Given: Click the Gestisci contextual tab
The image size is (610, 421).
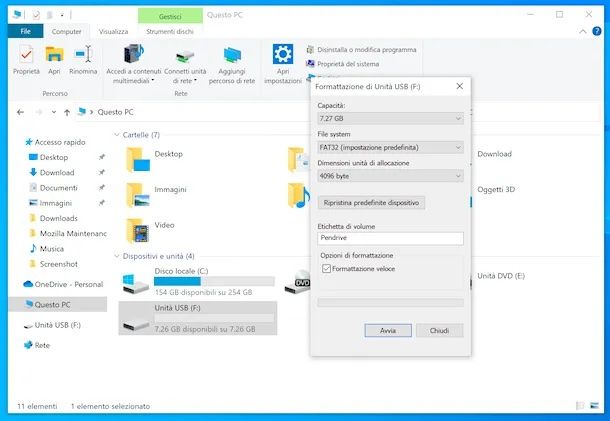Looking at the screenshot, I should coord(170,16).
